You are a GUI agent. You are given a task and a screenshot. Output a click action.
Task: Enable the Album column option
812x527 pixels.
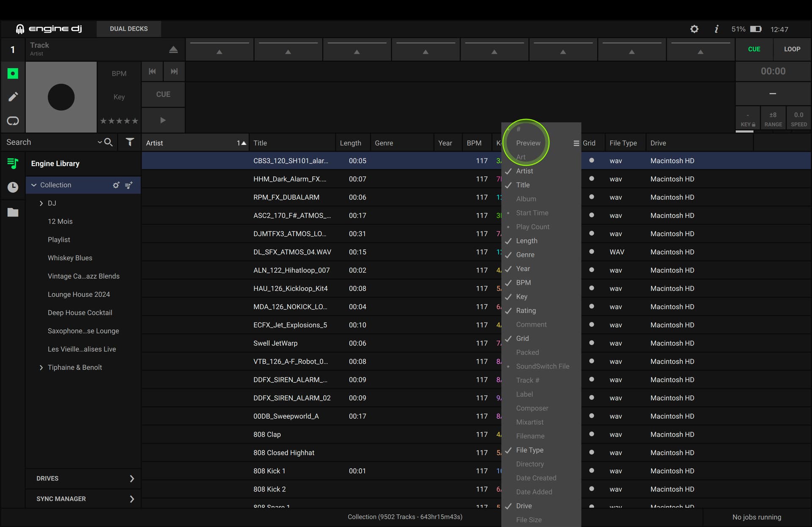(x=526, y=199)
